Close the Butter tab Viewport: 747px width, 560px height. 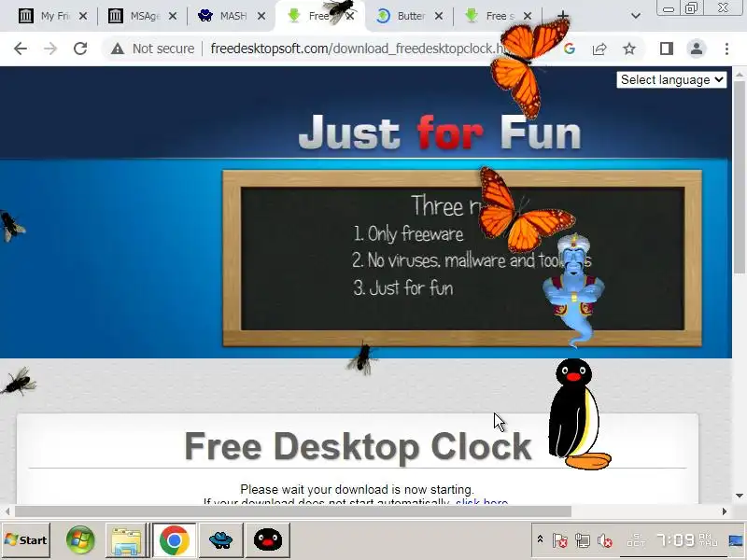[438, 16]
